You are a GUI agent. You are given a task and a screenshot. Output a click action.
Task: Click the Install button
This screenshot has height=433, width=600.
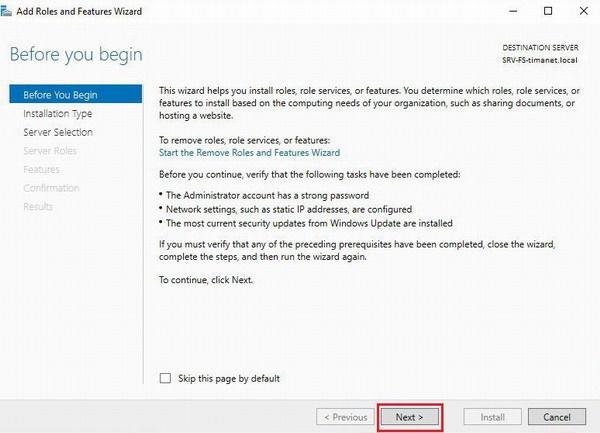pyautogui.click(x=492, y=417)
